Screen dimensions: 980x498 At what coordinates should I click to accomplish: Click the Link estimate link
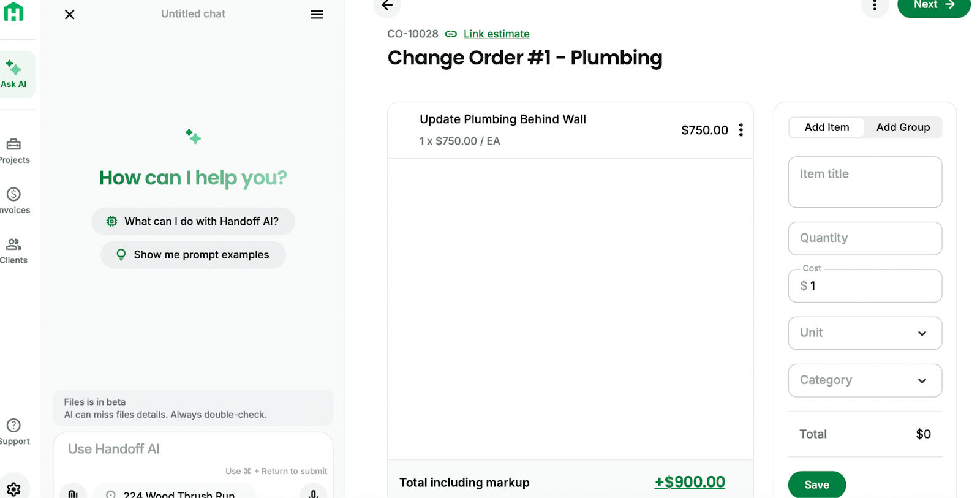coord(496,34)
